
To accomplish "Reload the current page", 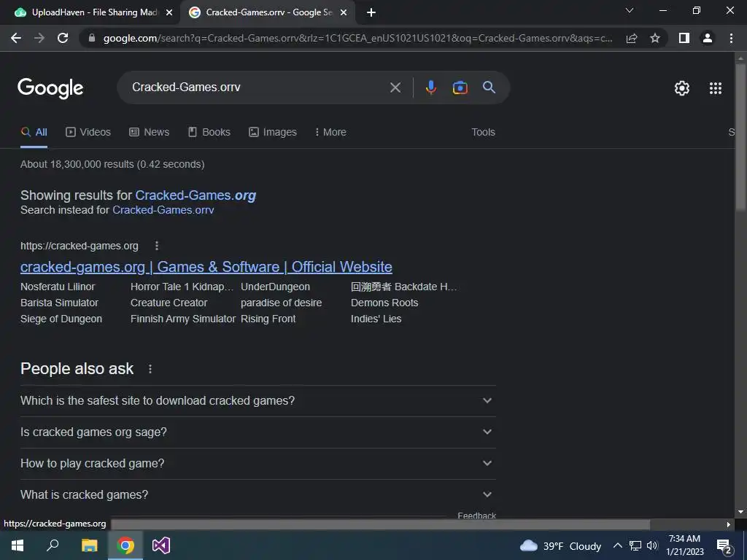I will [x=63, y=38].
